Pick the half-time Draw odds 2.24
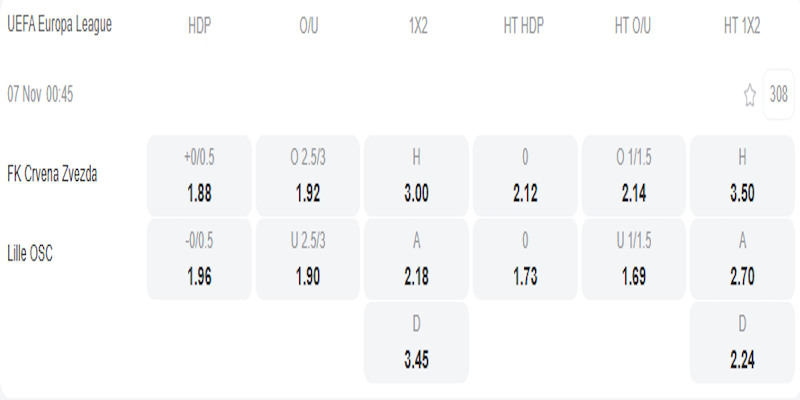Screen dimensions: 800x400 click(x=742, y=341)
